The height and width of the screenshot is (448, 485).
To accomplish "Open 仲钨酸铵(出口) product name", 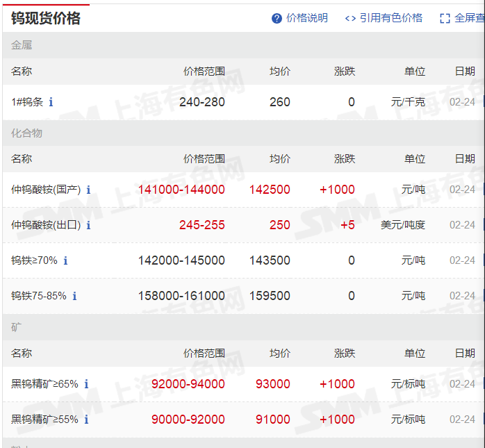I will click(x=46, y=225).
